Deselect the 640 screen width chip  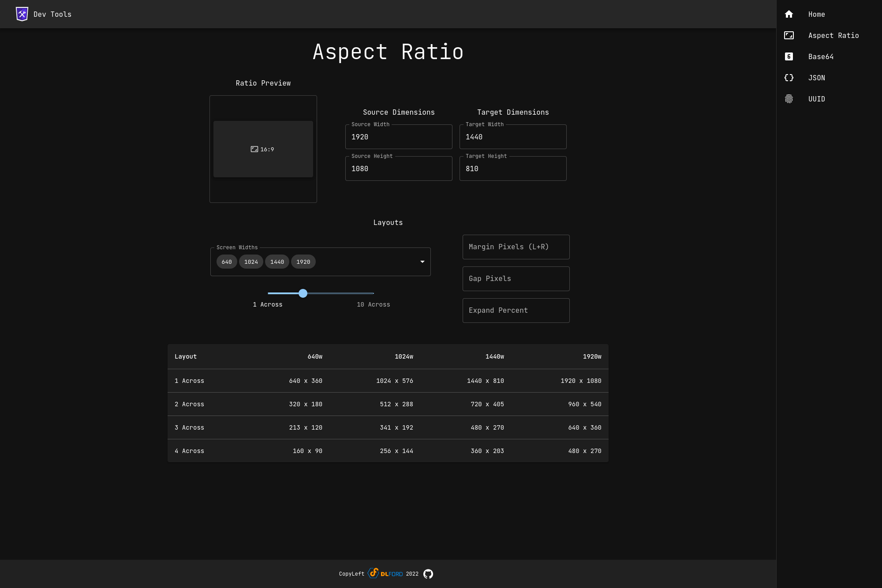tap(227, 262)
